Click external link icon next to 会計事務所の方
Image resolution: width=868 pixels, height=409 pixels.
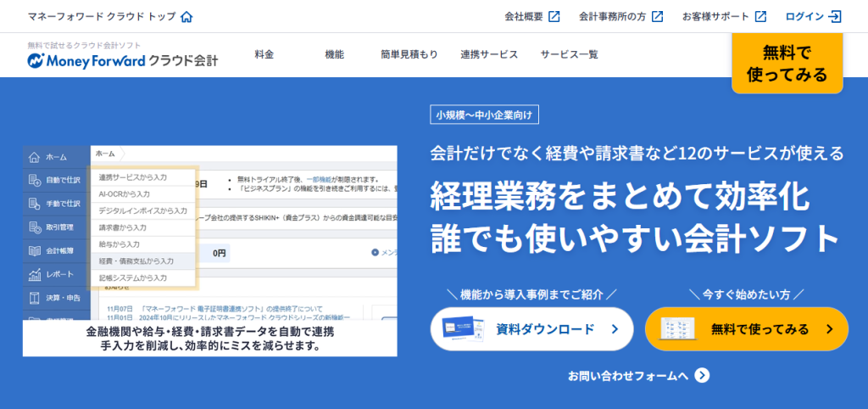pyautogui.click(x=657, y=16)
